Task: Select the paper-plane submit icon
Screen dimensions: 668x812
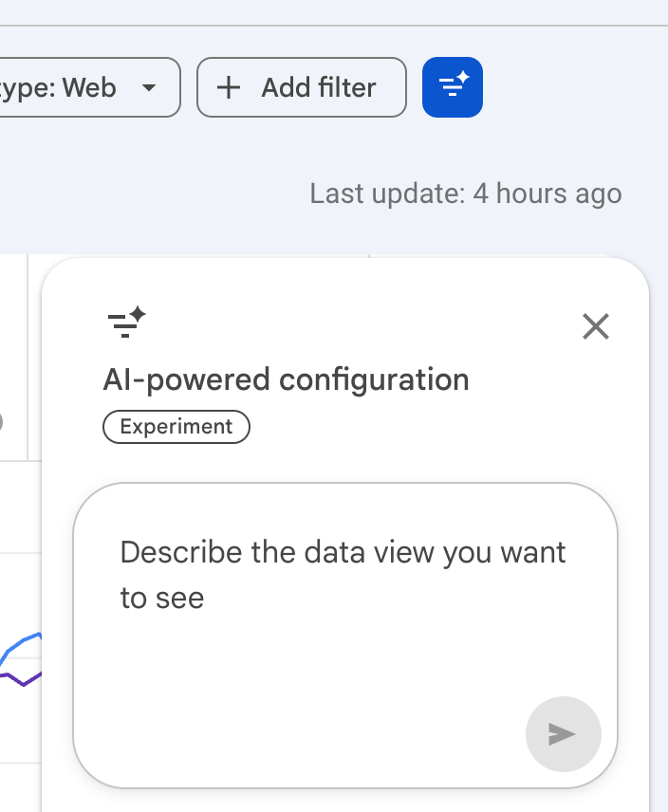Action: [563, 734]
